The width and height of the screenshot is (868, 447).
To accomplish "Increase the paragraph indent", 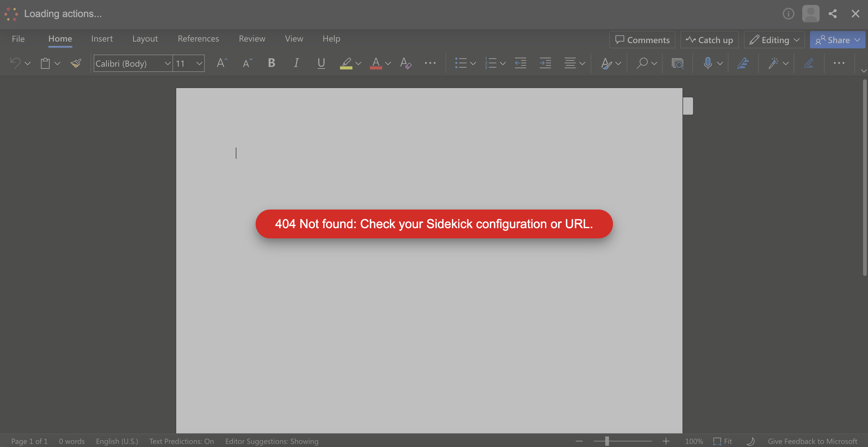I will [545, 63].
